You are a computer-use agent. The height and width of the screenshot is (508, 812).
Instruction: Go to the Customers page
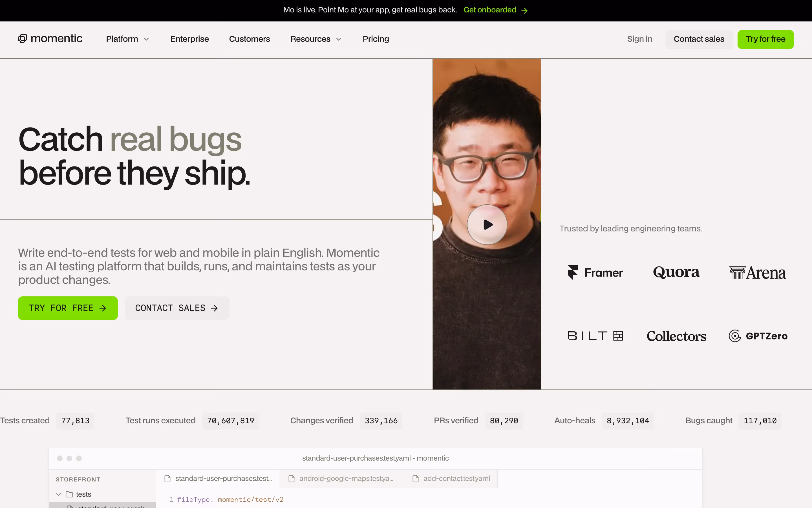point(249,39)
